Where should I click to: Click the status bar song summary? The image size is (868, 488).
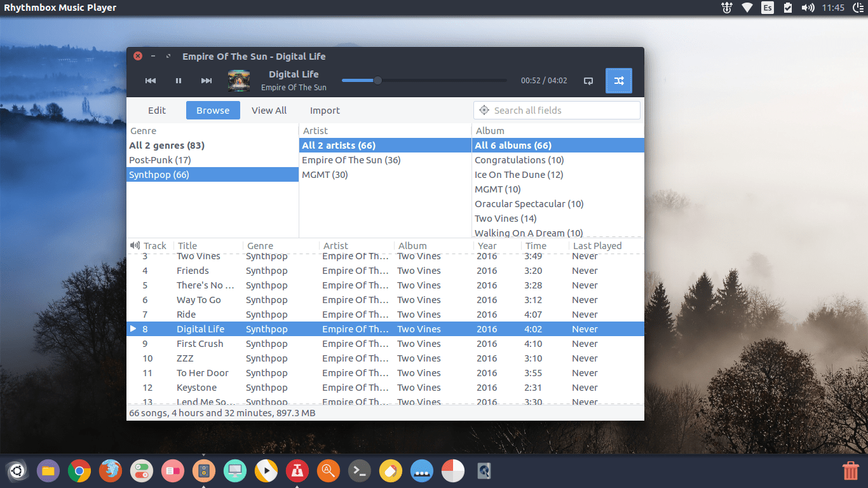[222, 413]
